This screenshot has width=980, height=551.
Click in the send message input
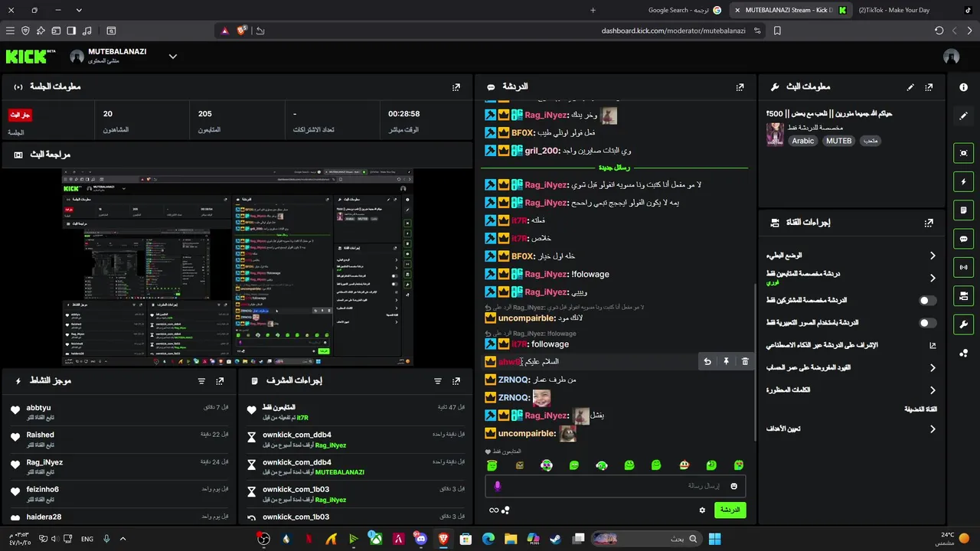click(x=615, y=486)
